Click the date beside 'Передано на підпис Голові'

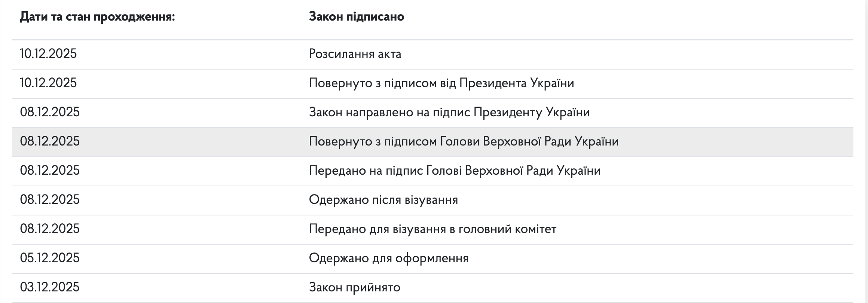pos(50,171)
